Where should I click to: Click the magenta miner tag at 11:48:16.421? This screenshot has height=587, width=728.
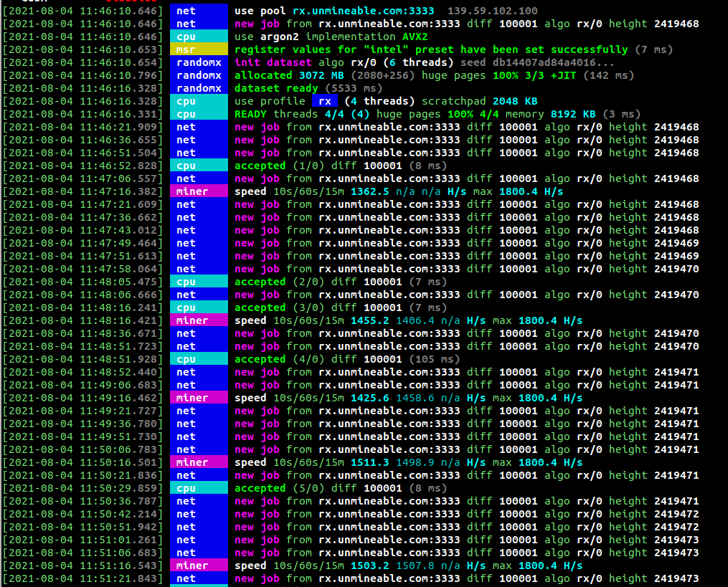pyautogui.click(x=199, y=320)
